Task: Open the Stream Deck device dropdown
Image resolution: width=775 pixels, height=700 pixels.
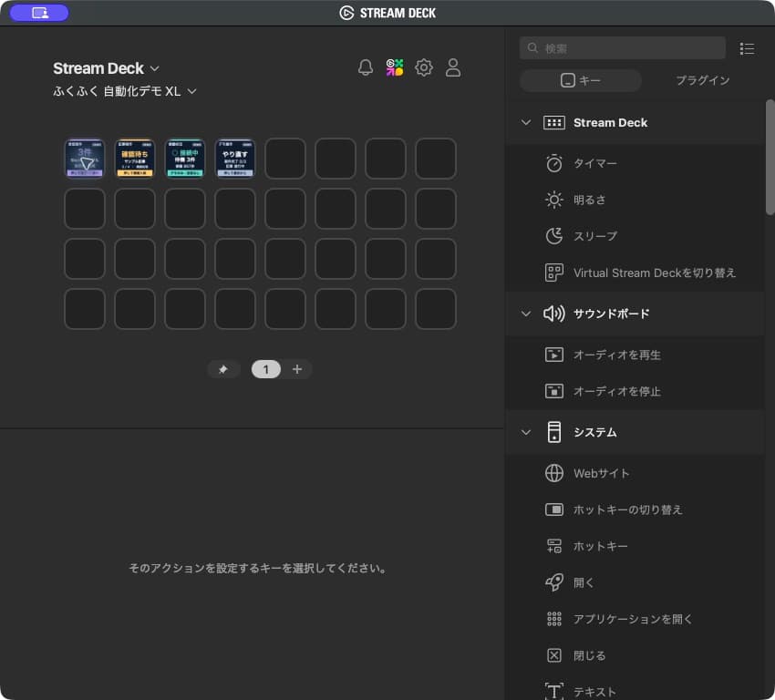Action: click(106, 68)
